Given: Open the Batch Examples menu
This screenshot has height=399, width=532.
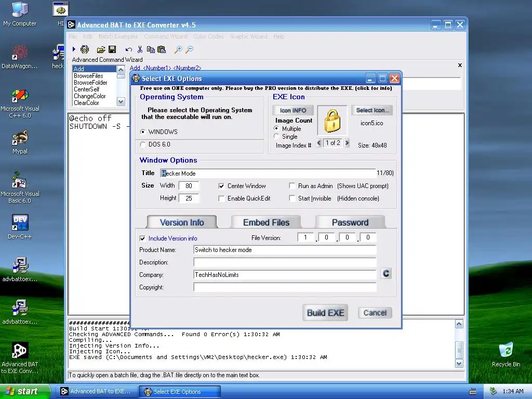Looking at the screenshot, I should point(118,36).
